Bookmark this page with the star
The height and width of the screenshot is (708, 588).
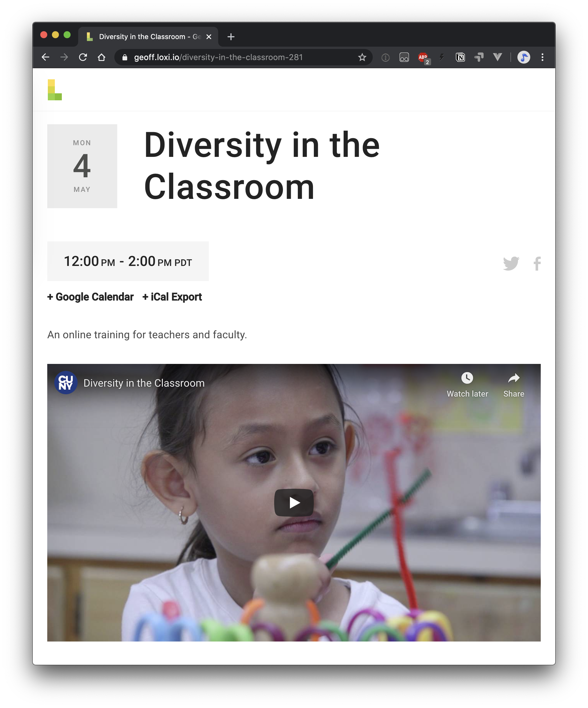tap(362, 57)
